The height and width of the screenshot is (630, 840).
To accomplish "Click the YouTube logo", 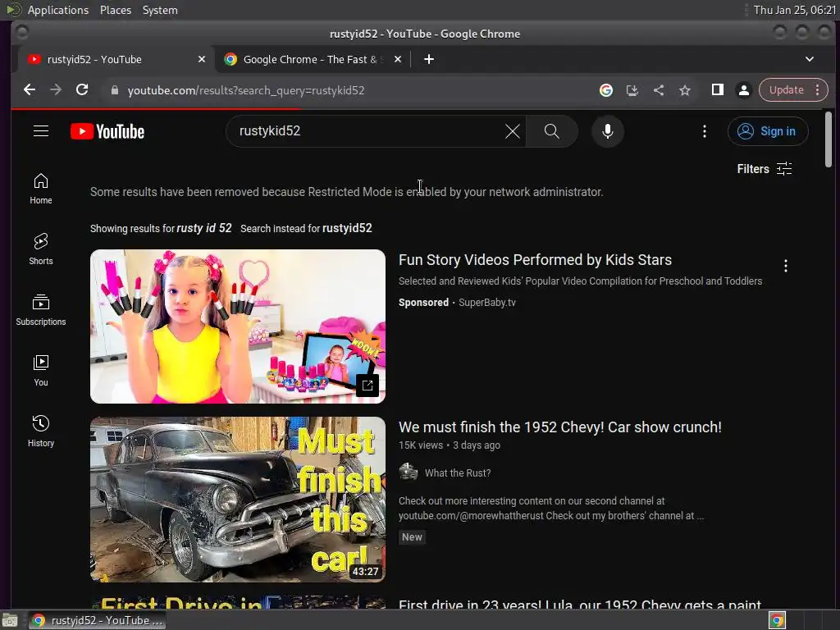I will point(107,131).
